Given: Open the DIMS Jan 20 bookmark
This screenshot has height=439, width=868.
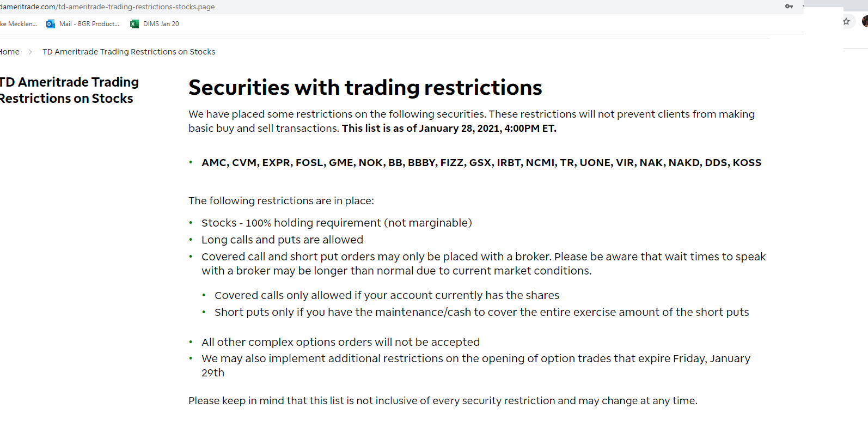Looking at the screenshot, I should coord(161,24).
